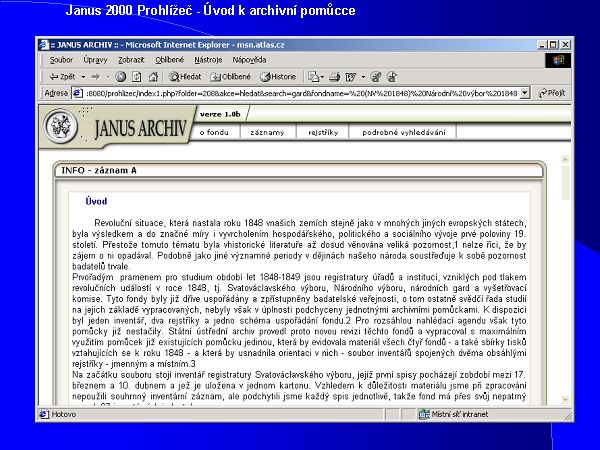Open the Edit icon dropdown arrow
The image size is (600, 450).
pos(363,77)
